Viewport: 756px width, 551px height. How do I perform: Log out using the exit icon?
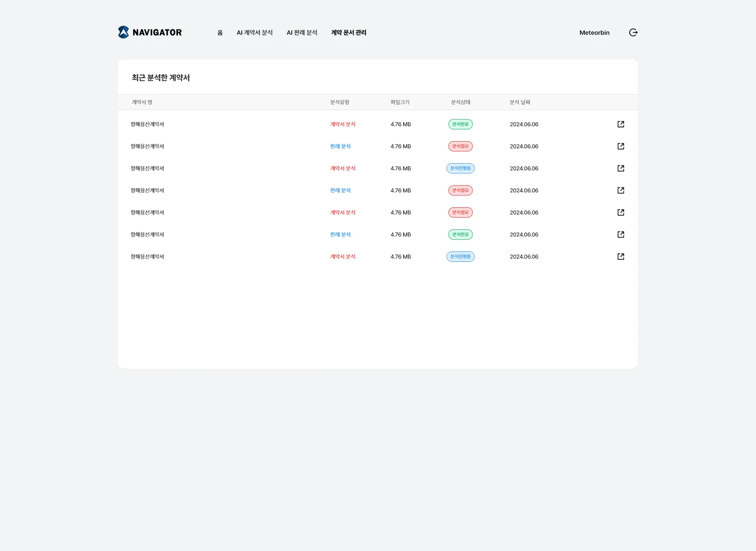tap(633, 33)
